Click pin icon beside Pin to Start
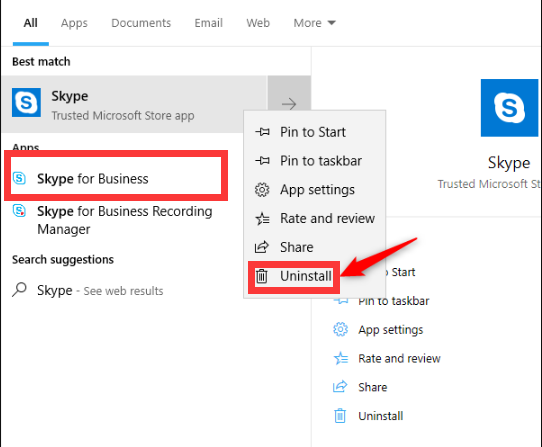Screen dimensions: 542x447 262,132
